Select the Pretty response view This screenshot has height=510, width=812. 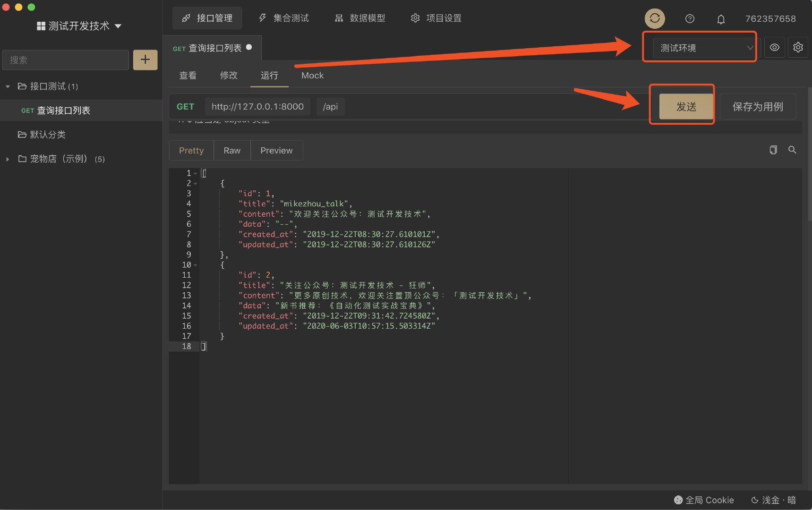tap(191, 150)
